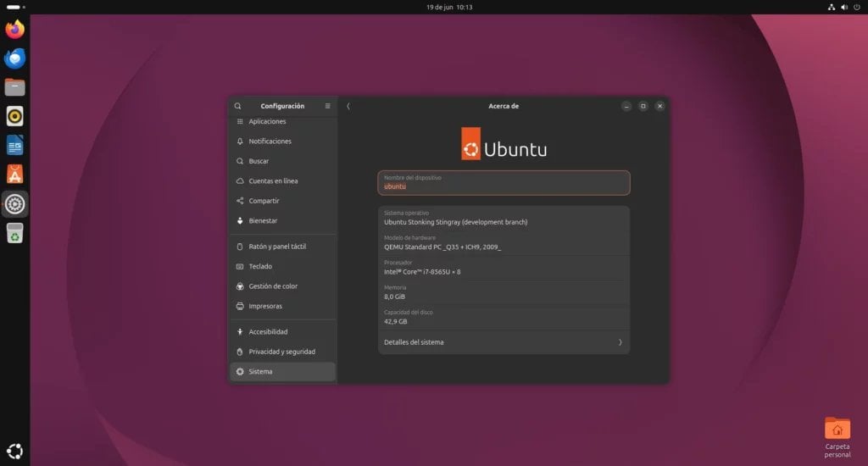The height and width of the screenshot is (466, 868).
Task: Open the Carpeta personal desktop folder
Action: (837, 437)
